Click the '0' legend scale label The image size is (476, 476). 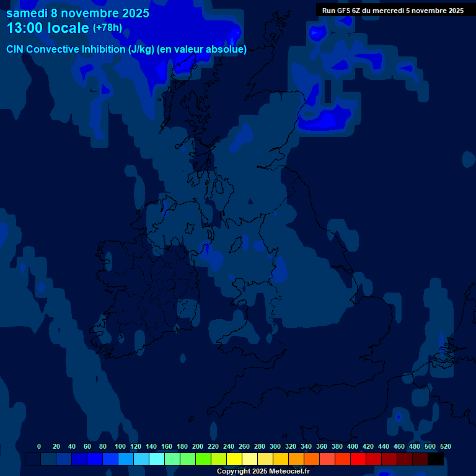pos(39,446)
